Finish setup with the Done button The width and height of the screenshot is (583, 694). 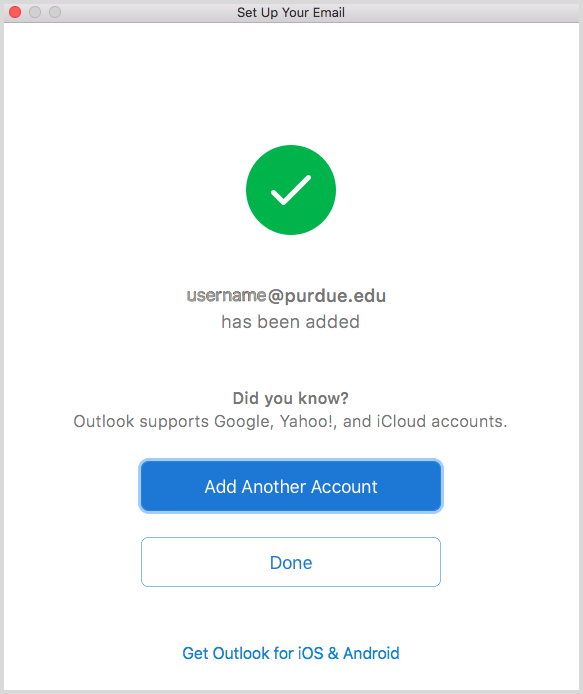click(291, 562)
